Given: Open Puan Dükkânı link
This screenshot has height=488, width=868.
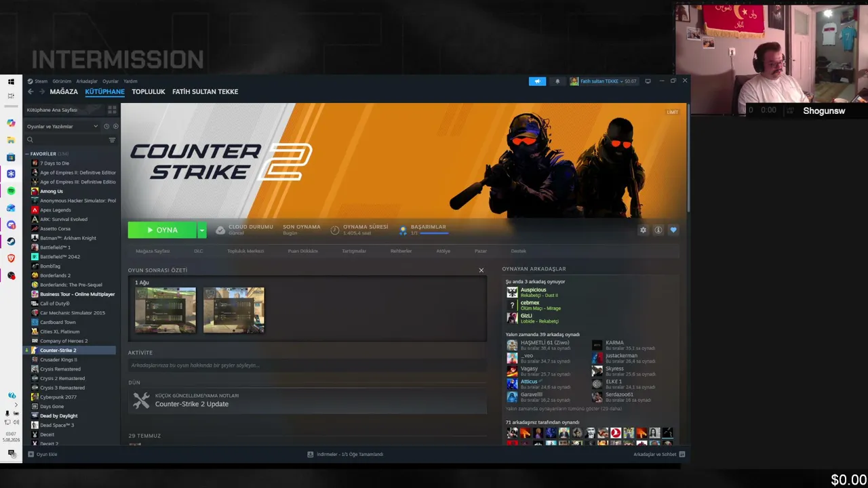Looking at the screenshot, I should click(x=302, y=251).
